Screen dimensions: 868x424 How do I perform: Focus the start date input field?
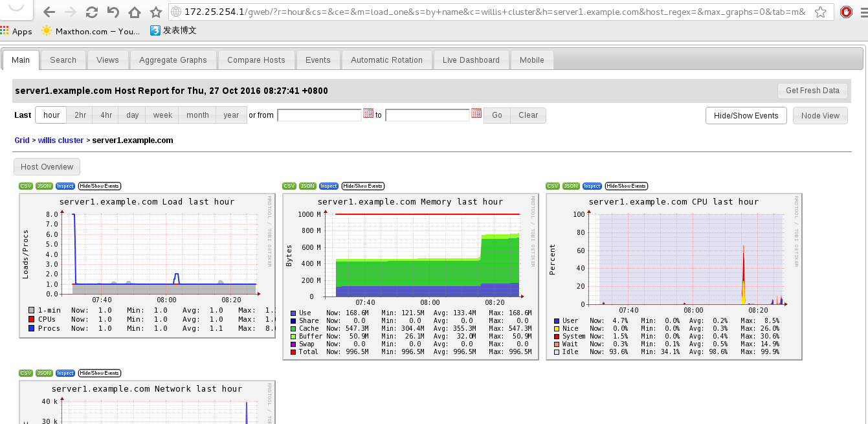point(319,115)
